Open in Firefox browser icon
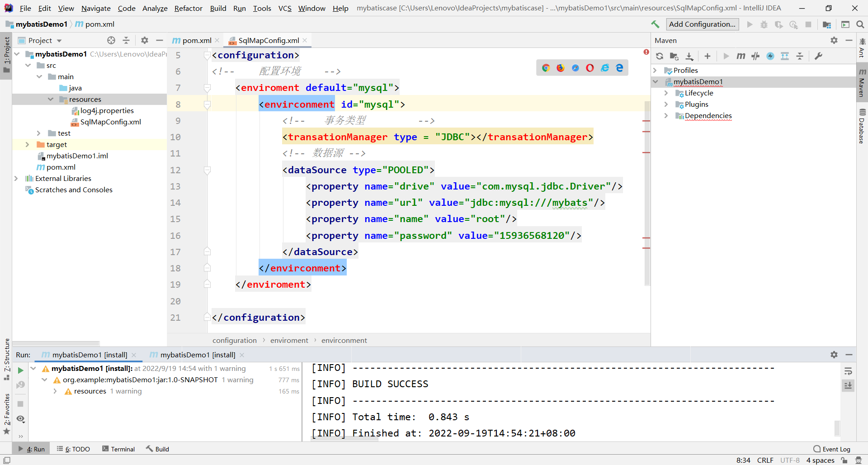 pos(561,68)
